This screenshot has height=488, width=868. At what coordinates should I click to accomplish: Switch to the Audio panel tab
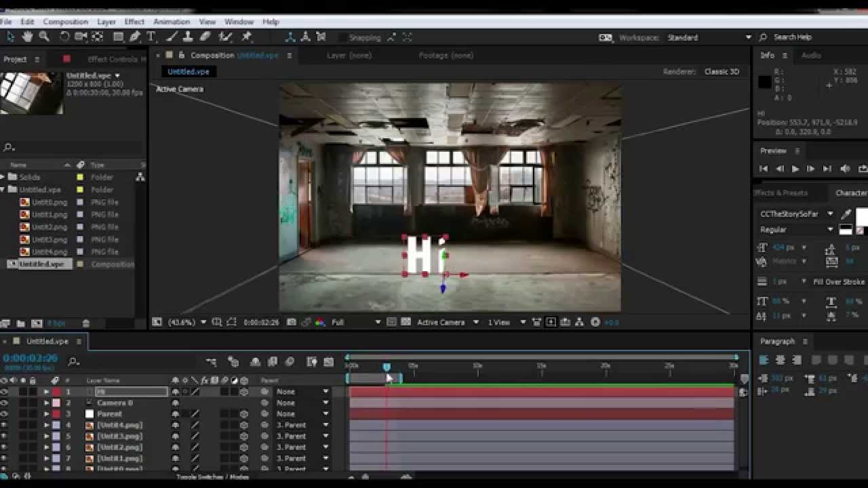(811, 56)
